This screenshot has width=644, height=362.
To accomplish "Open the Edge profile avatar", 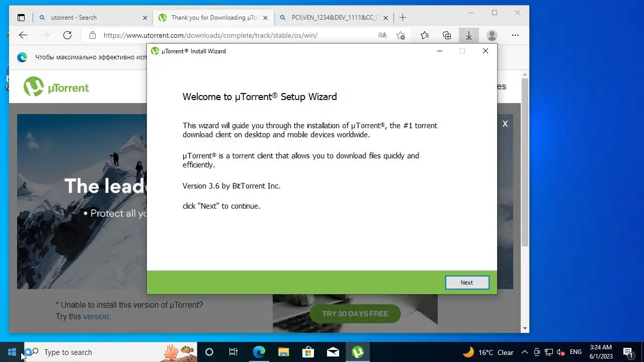I will (x=492, y=35).
